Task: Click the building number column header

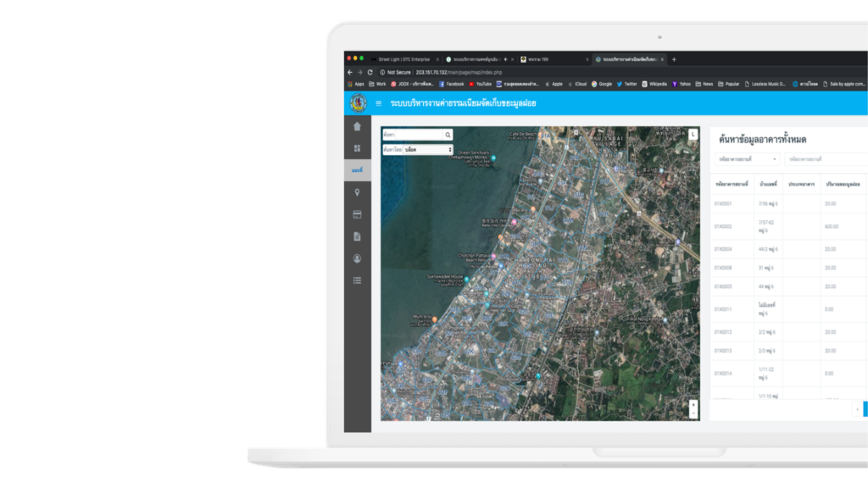Action: tap(768, 184)
